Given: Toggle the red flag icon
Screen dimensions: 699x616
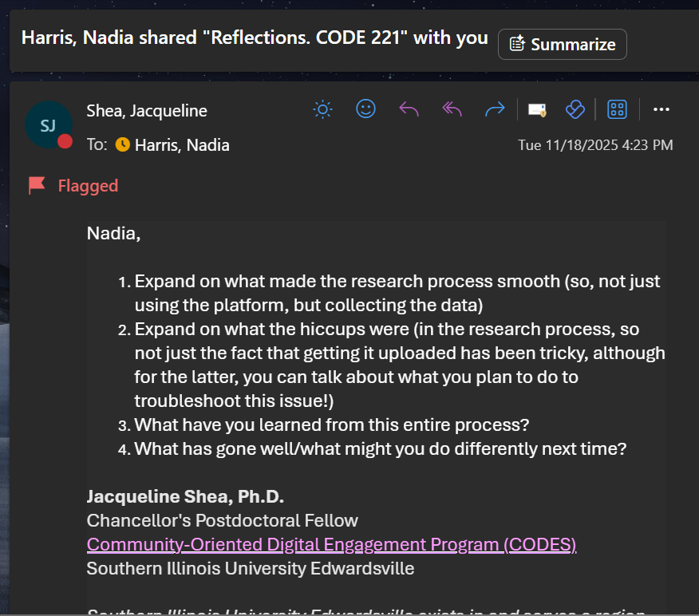Looking at the screenshot, I should [x=37, y=186].
